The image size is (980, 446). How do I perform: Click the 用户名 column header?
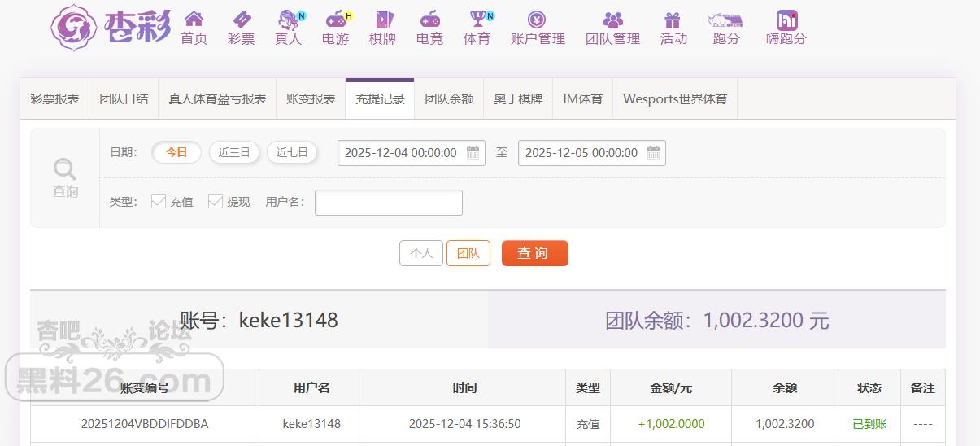[x=311, y=388]
